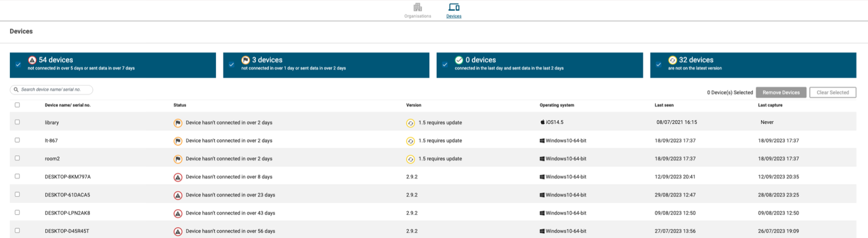Click orange flag icon on 3 devices card
Viewport: 868px width, 238px height.
(245, 60)
